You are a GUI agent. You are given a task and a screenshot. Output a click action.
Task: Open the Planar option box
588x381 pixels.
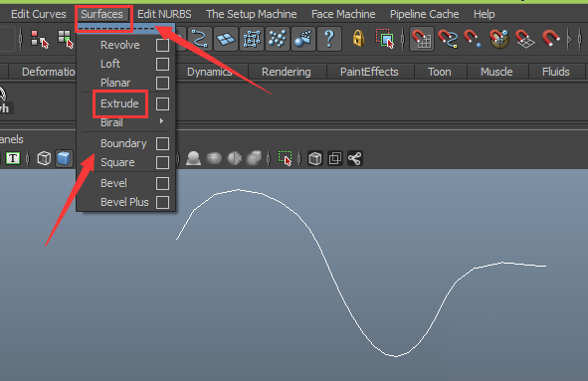click(x=162, y=83)
